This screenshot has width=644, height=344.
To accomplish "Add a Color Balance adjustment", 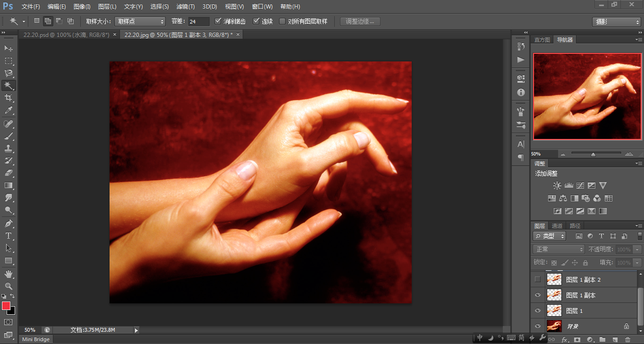I will [x=563, y=198].
